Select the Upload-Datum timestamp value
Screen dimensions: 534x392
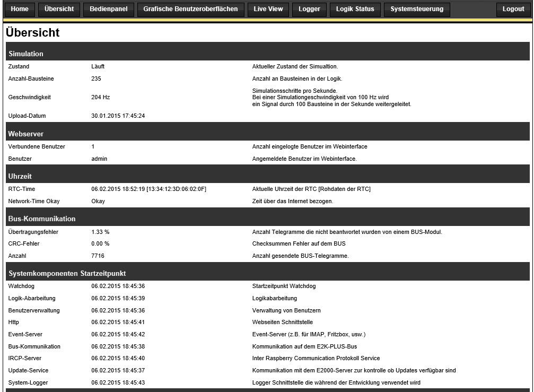click(118, 116)
